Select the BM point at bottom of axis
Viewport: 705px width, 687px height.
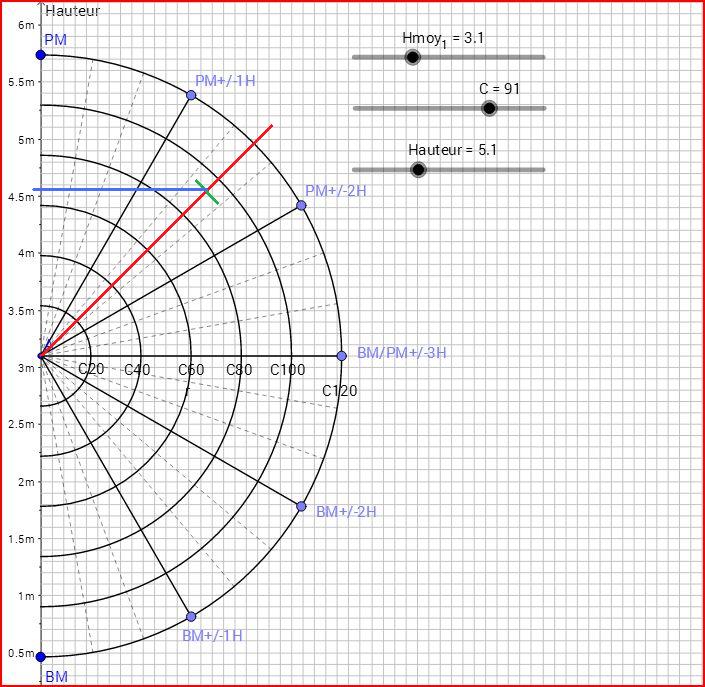[41, 657]
